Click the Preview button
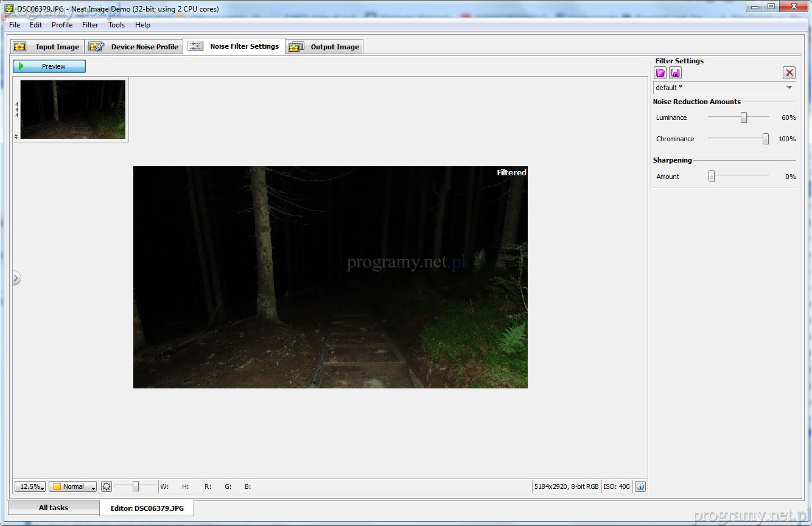Viewport: 812px width, 526px height. (49, 66)
